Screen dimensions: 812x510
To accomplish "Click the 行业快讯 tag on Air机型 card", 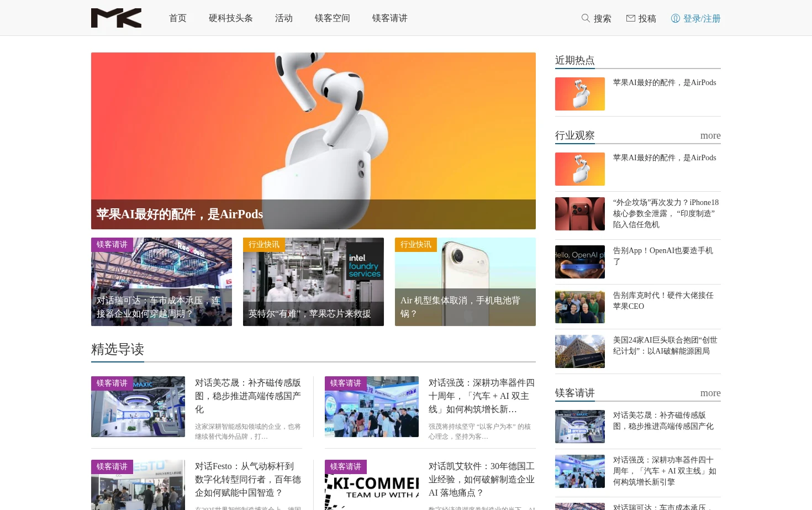I will point(416,245).
